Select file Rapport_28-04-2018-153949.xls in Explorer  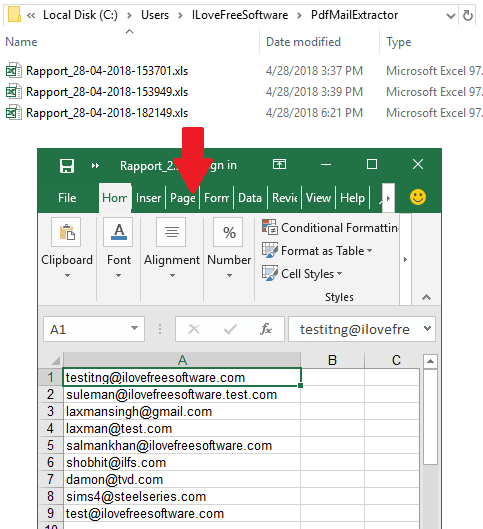click(x=107, y=92)
